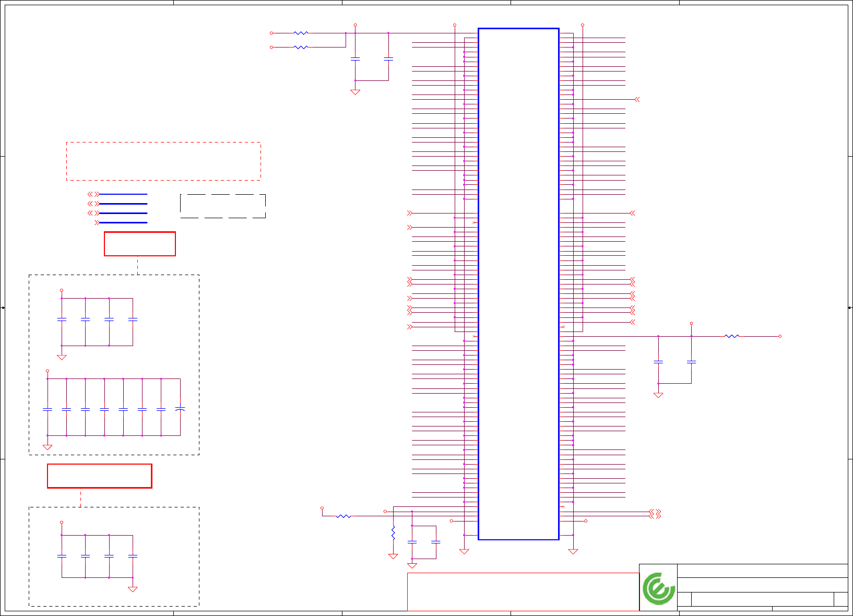The width and height of the screenshot is (853, 616).
Task: Select left capacitor of the top pair
Action: [355, 59]
